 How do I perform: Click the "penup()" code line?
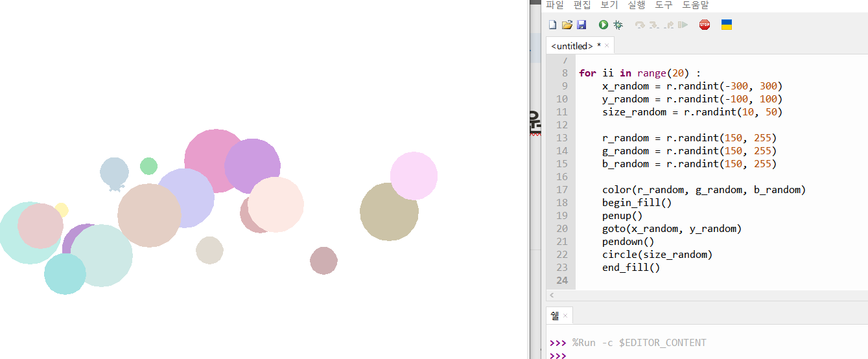pos(622,216)
